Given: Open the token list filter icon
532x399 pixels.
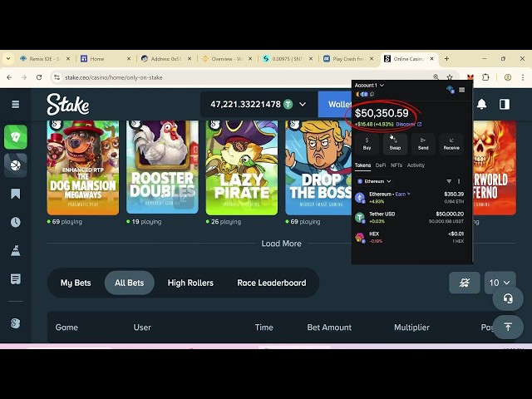Looking at the screenshot, I should coord(449,181).
